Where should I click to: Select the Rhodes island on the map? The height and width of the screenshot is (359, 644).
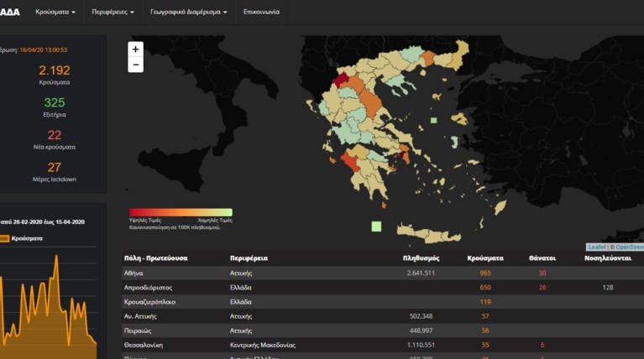click(500, 207)
